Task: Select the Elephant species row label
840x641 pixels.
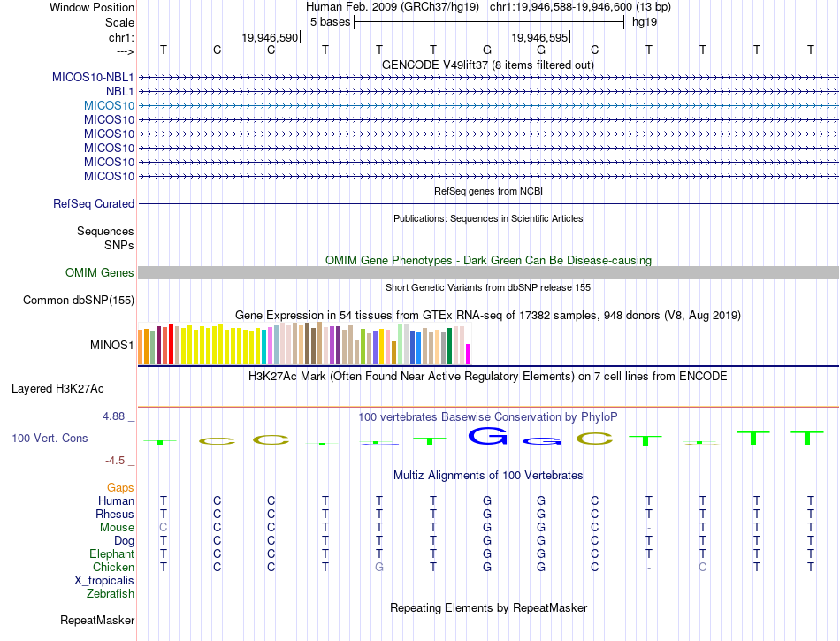Action: tap(111, 553)
